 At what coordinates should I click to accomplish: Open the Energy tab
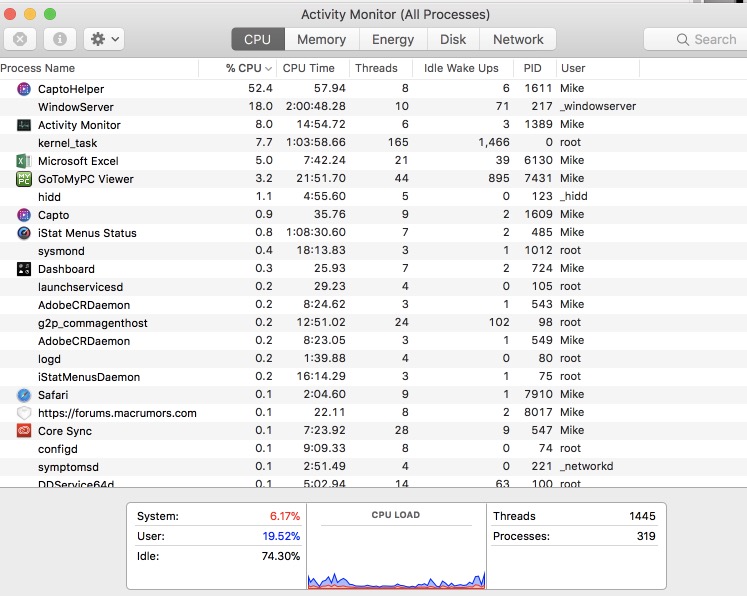tap(393, 39)
